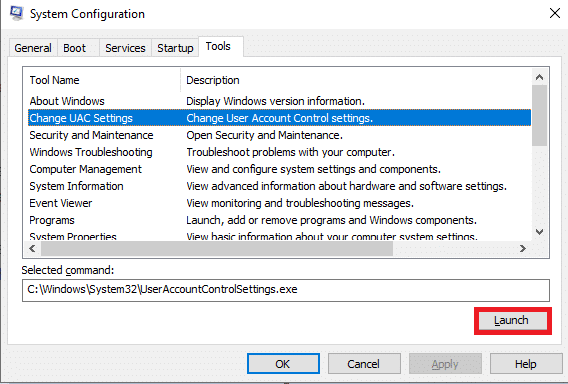Choose the Programs tool row
Image resolution: width=568 pixels, height=384 pixels.
point(279,220)
